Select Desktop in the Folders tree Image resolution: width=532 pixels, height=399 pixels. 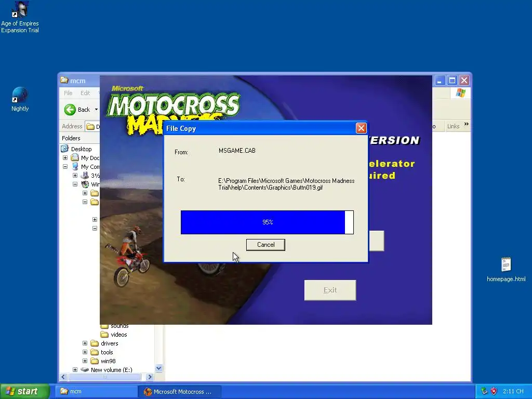[x=81, y=149]
